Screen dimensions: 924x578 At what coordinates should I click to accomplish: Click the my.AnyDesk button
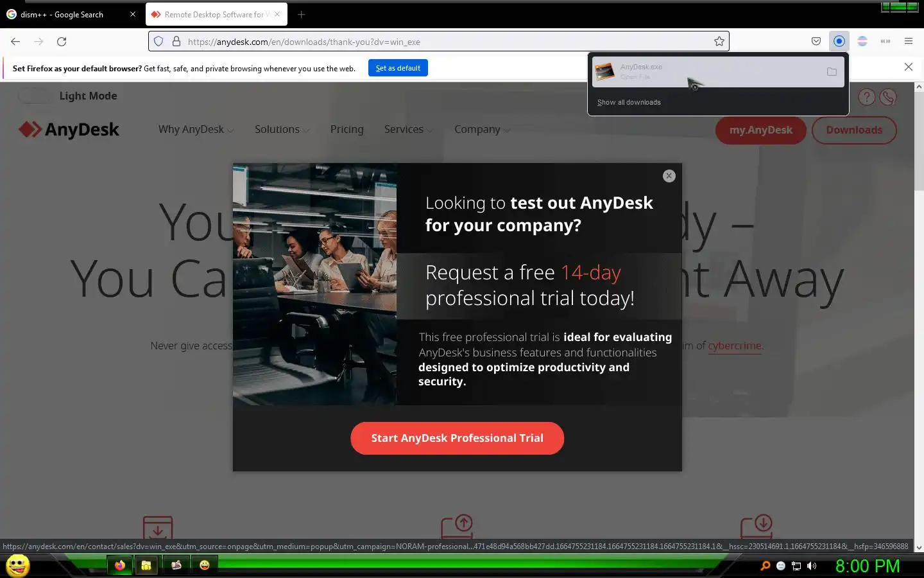[760, 130]
